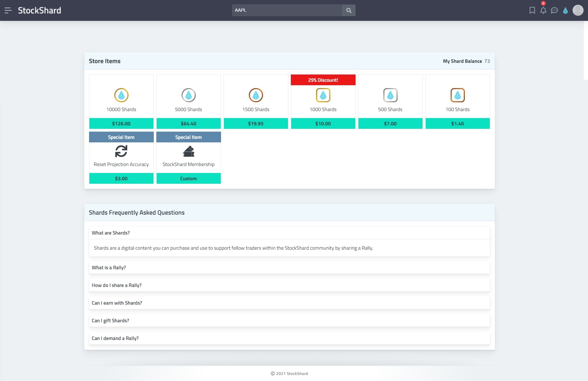Open the hamburger navigation menu
The height and width of the screenshot is (381, 588).
click(8, 10)
